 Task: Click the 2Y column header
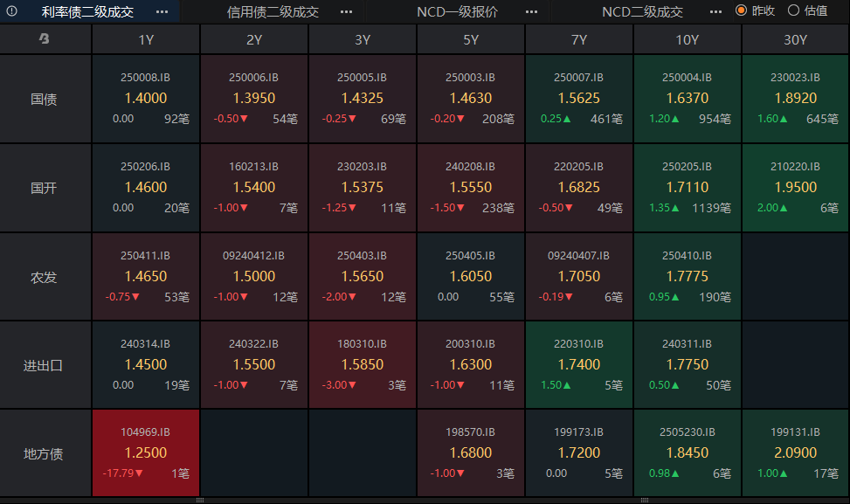coord(254,39)
